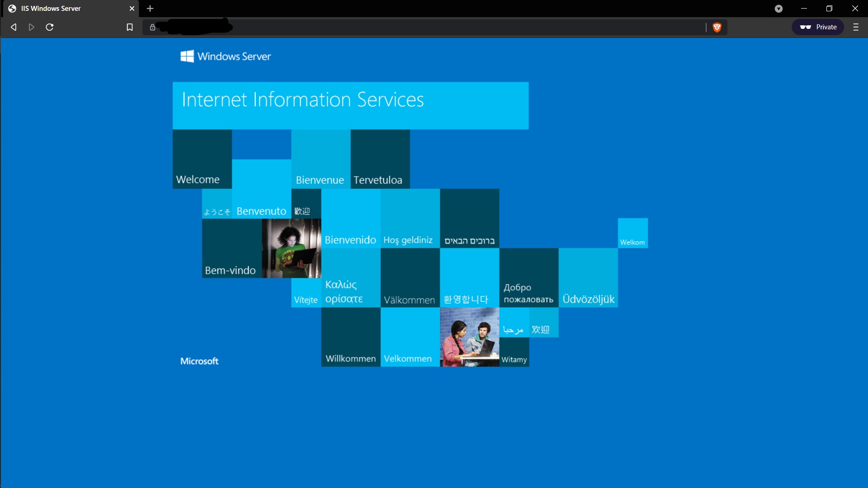Screen dimensions: 868x488
Task: Click the bookmark icon in address bar
Action: click(129, 27)
